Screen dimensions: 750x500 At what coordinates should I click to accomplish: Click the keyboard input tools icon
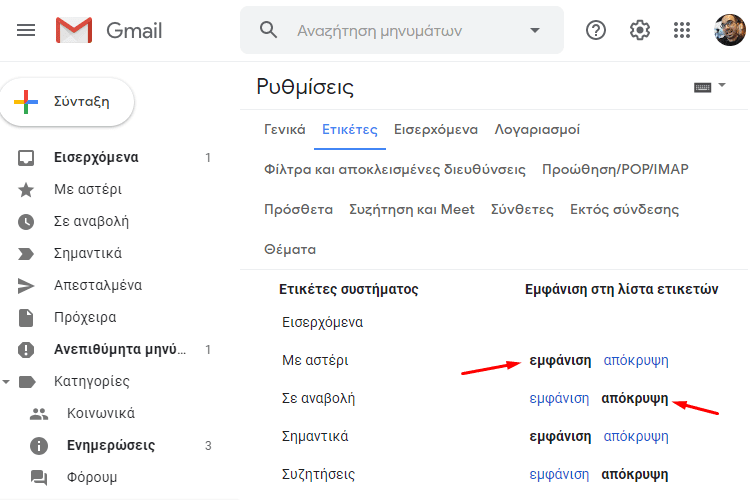702,88
